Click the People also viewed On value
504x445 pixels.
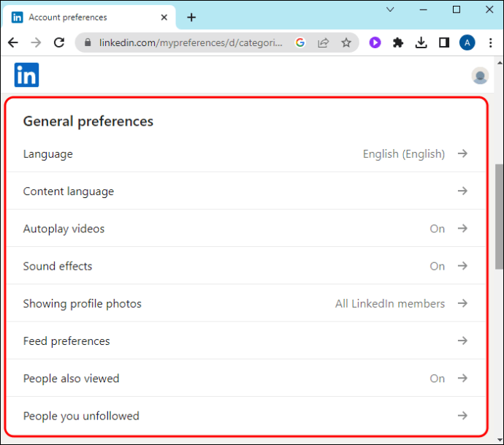pos(437,379)
